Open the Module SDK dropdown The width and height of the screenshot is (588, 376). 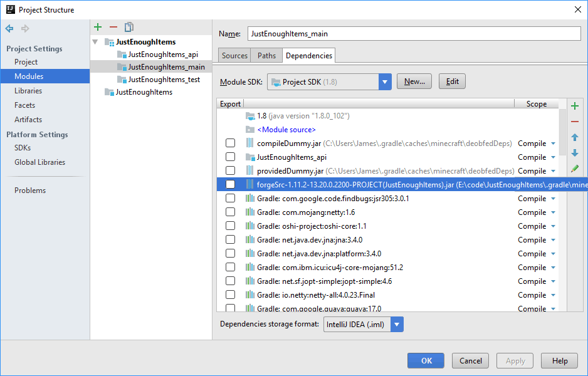(x=385, y=81)
